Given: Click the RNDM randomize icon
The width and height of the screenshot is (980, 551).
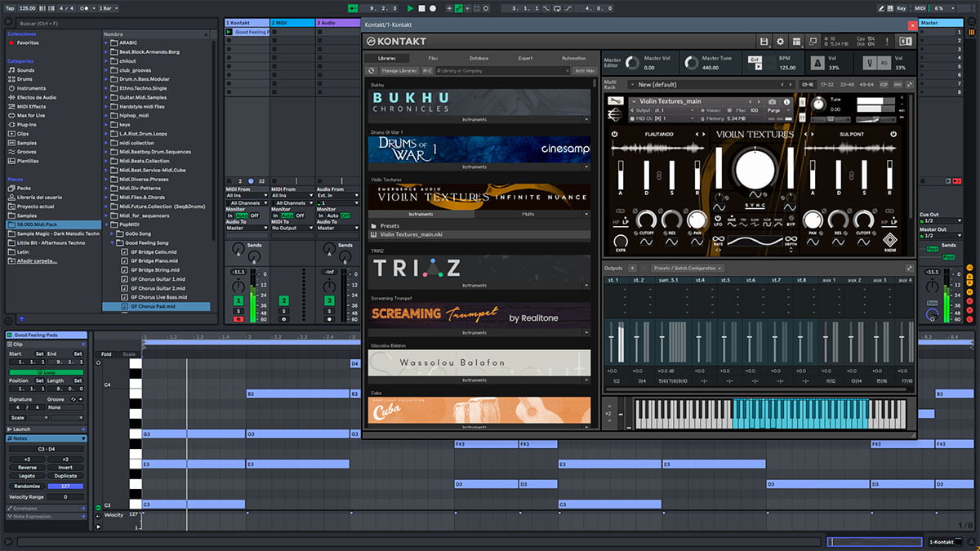Looking at the screenshot, I should coord(889,242).
